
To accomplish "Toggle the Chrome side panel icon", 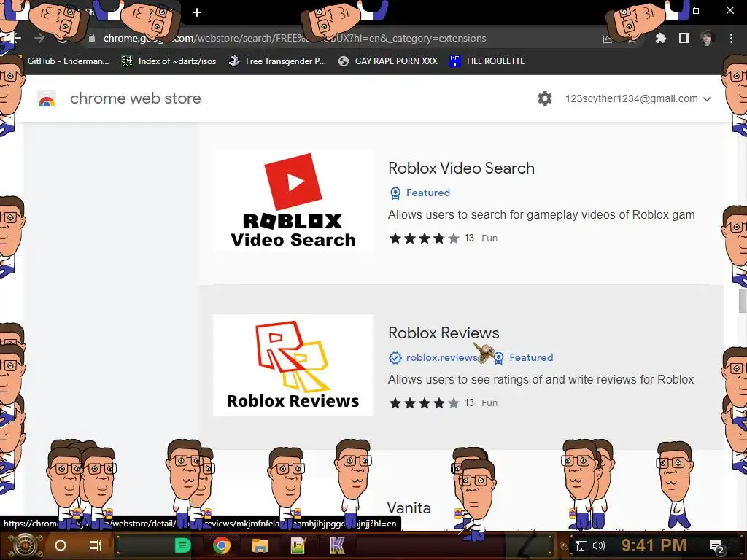I will 684,38.
